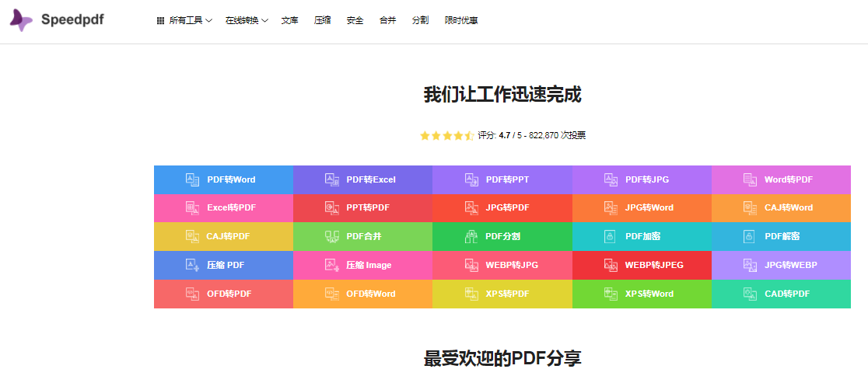Open the PDF解密 tool label
The width and height of the screenshot is (868, 376).
[x=782, y=236]
